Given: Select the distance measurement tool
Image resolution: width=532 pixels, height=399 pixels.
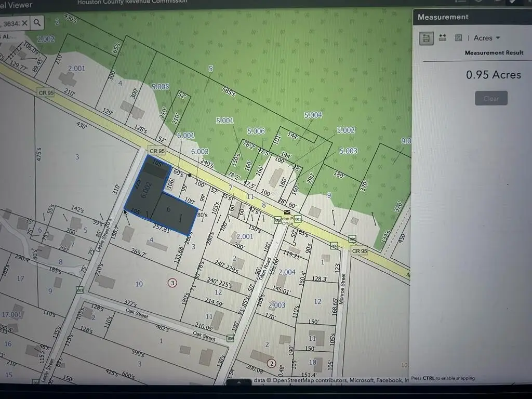Looking at the screenshot, I should point(443,38).
